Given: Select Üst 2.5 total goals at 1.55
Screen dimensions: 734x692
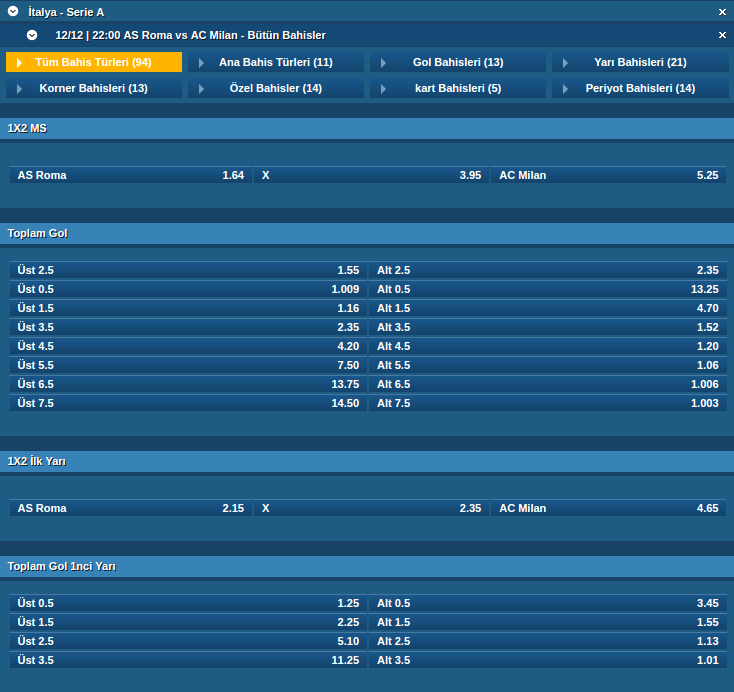Looking at the screenshot, I should coord(188,270).
